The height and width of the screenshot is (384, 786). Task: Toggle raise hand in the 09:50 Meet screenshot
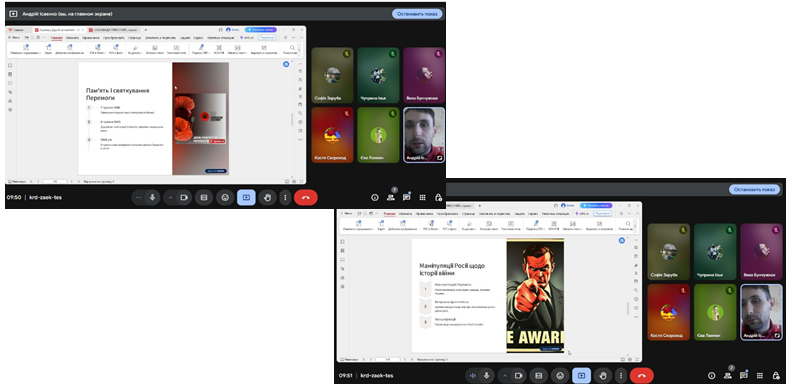tap(267, 198)
